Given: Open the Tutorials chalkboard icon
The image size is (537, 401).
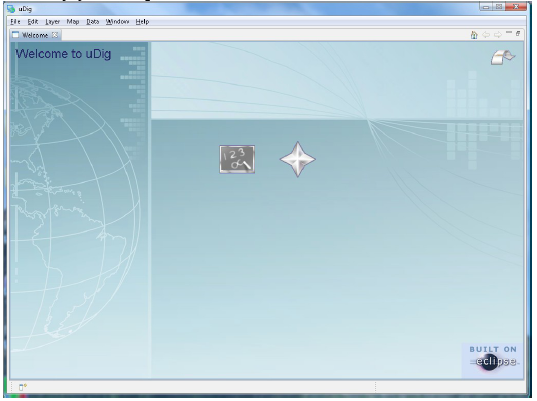Looking at the screenshot, I should (237, 159).
